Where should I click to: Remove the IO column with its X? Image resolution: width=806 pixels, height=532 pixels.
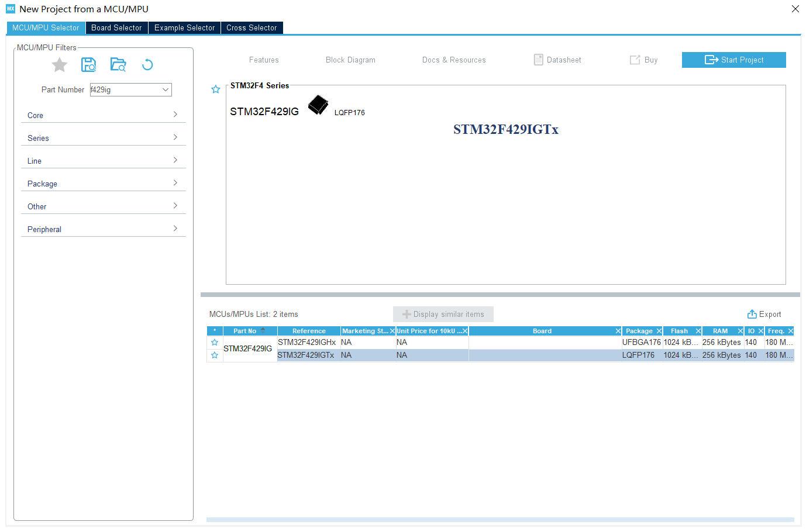coord(760,331)
